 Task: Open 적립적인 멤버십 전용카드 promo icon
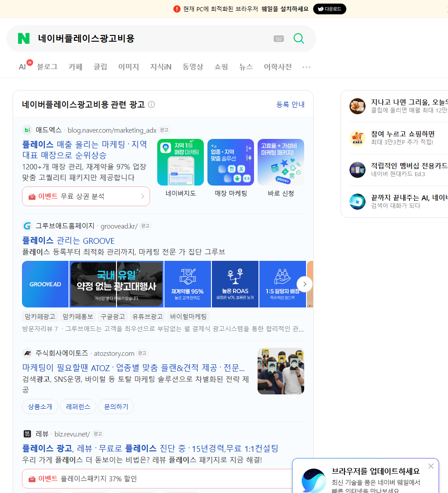tap(358, 170)
